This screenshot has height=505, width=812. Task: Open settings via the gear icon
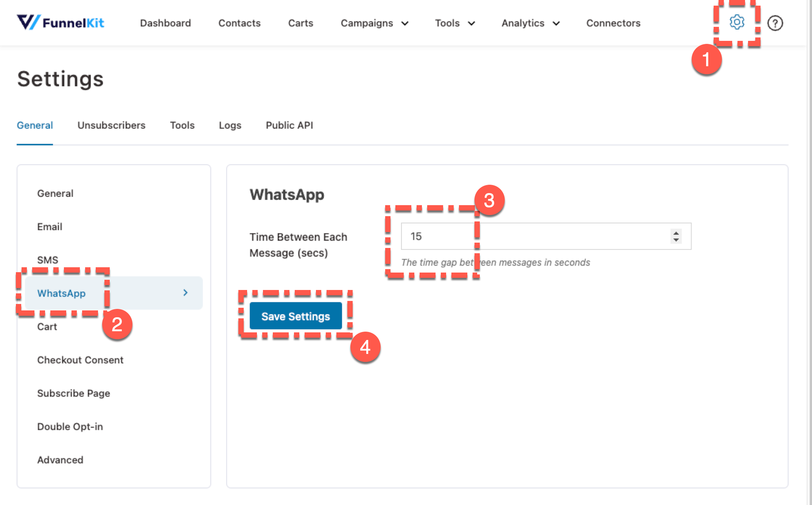[x=737, y=22]
